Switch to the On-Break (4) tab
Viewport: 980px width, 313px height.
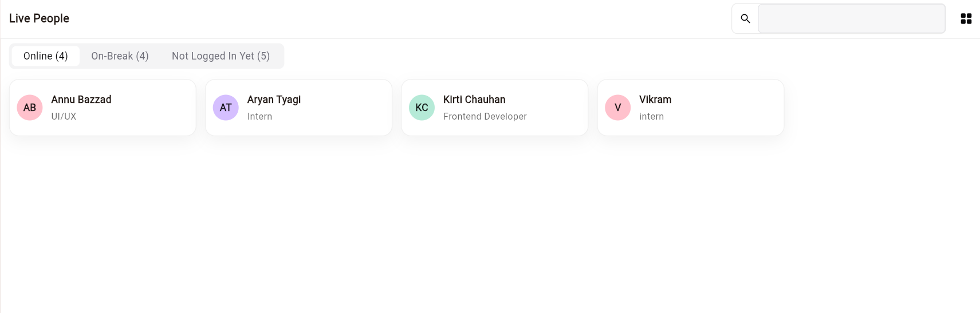120,56
